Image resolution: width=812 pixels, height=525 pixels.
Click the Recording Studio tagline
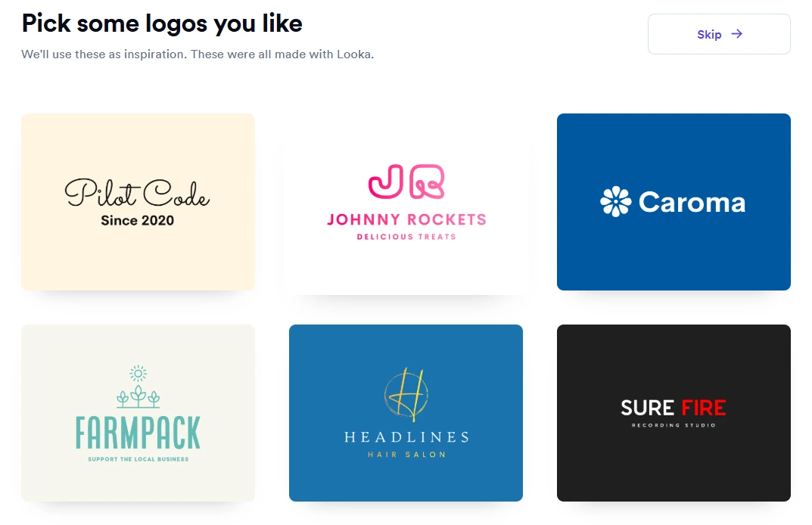tap(674, 425)
